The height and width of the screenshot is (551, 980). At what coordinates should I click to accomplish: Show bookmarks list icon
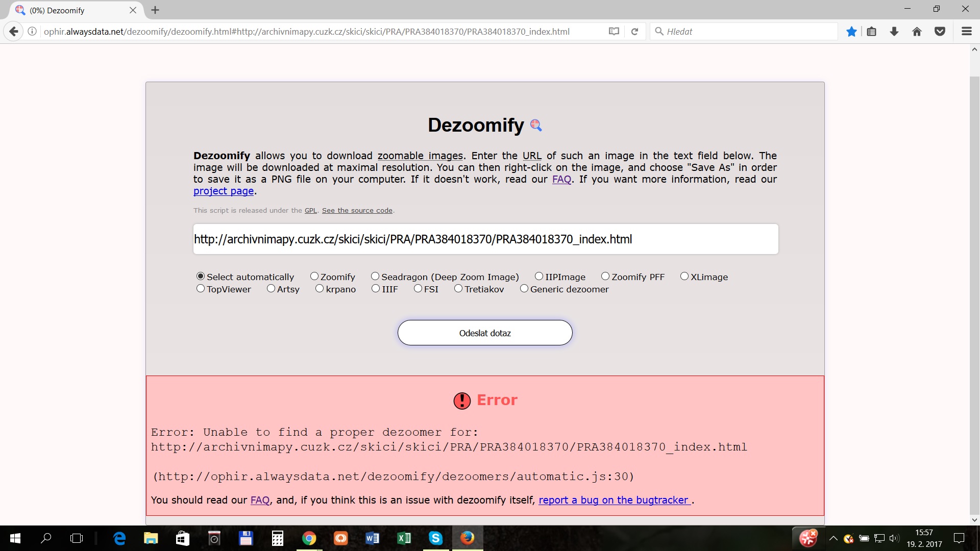872,32
